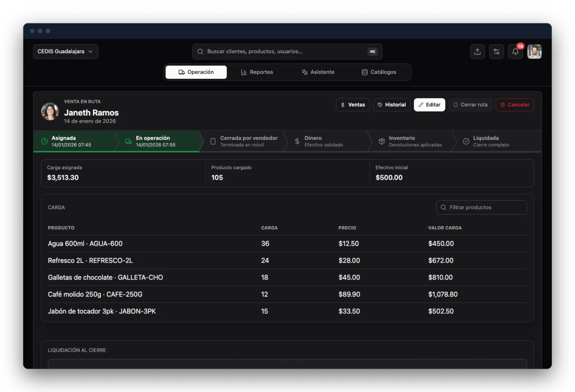Click the Editar button
The image size is (575, 392).
point(429,105)
